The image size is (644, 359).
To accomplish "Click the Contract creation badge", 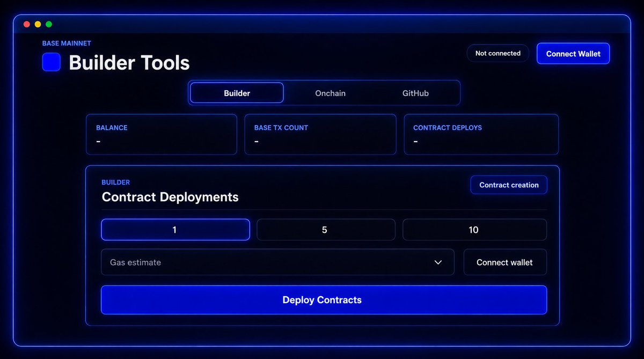I will coord(509,185).
